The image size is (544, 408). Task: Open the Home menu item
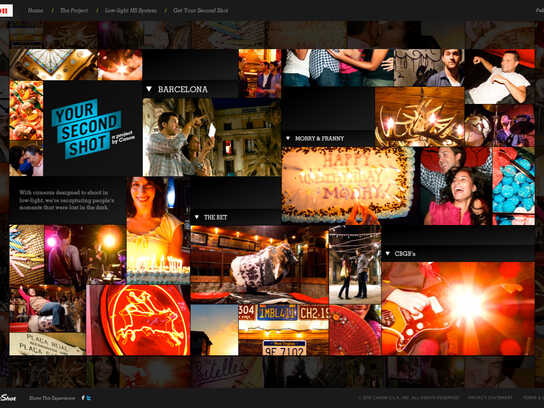35,10
